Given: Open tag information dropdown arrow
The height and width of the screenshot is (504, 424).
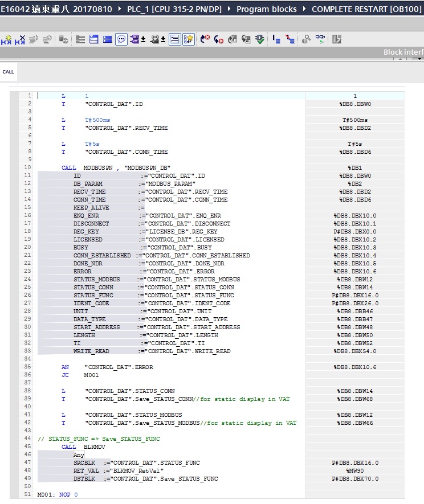Looking at the screenshot, I should click(x=164, y=40).
